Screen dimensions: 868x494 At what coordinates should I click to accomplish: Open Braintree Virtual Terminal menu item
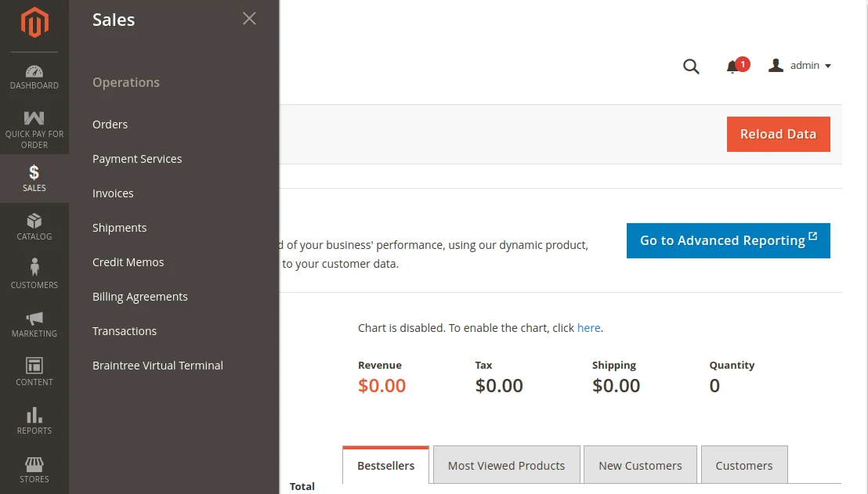click(157, 366)
